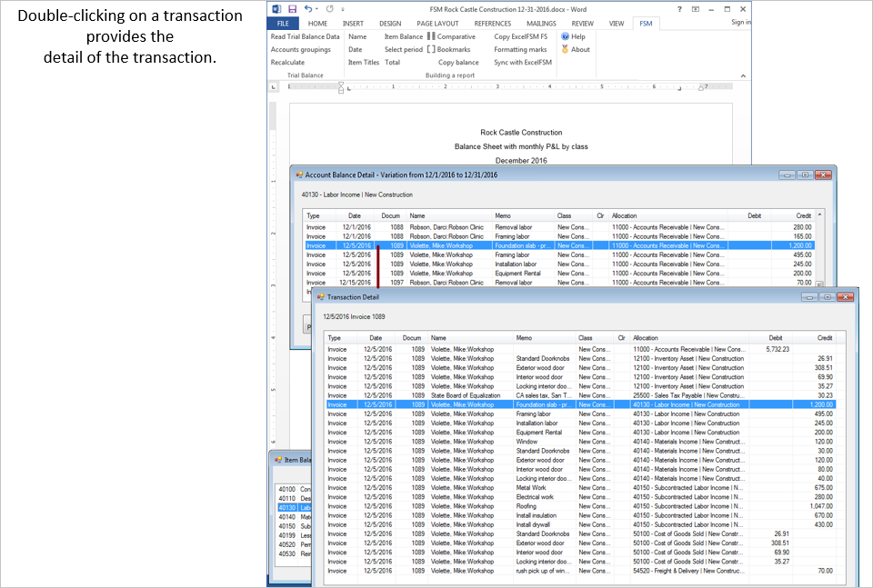Click the Redo icon in Quick Access Toolbar

(x=329, y=9)
